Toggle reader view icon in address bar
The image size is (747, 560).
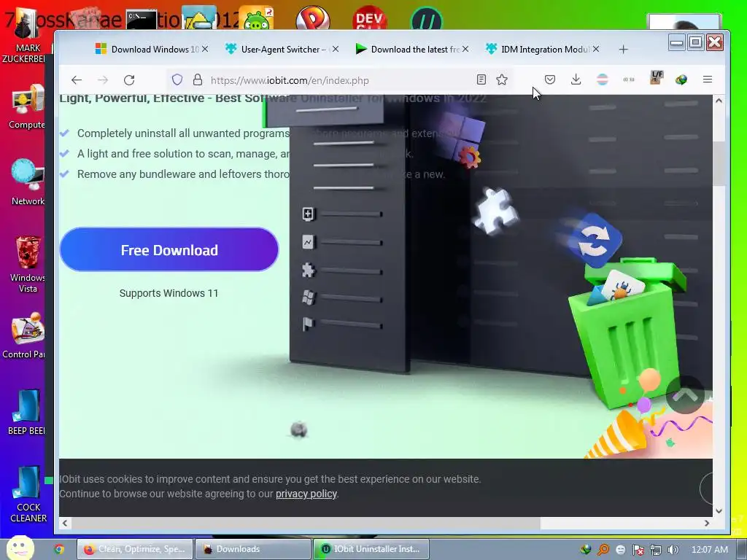coord(481,79)
